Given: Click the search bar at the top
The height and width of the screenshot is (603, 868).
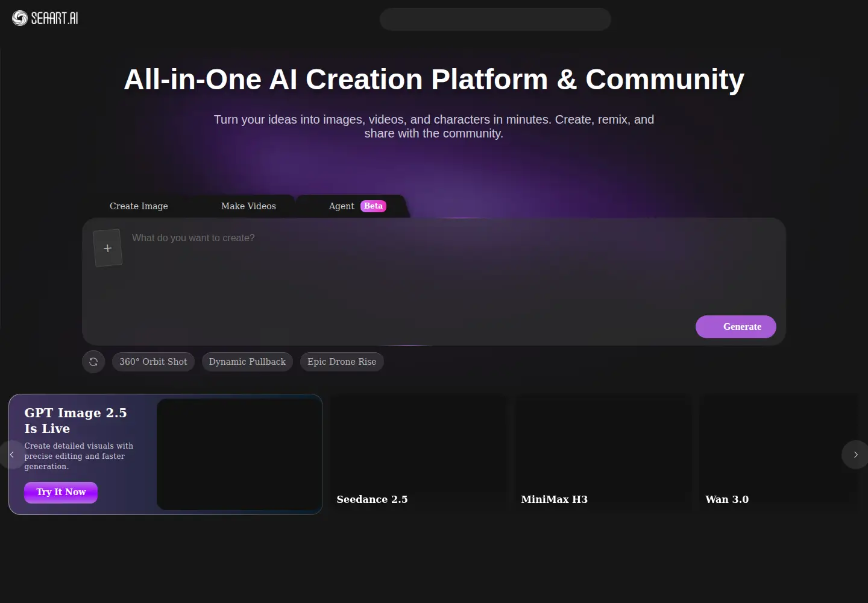Looking at the screenshot, I should pos(495,19).
